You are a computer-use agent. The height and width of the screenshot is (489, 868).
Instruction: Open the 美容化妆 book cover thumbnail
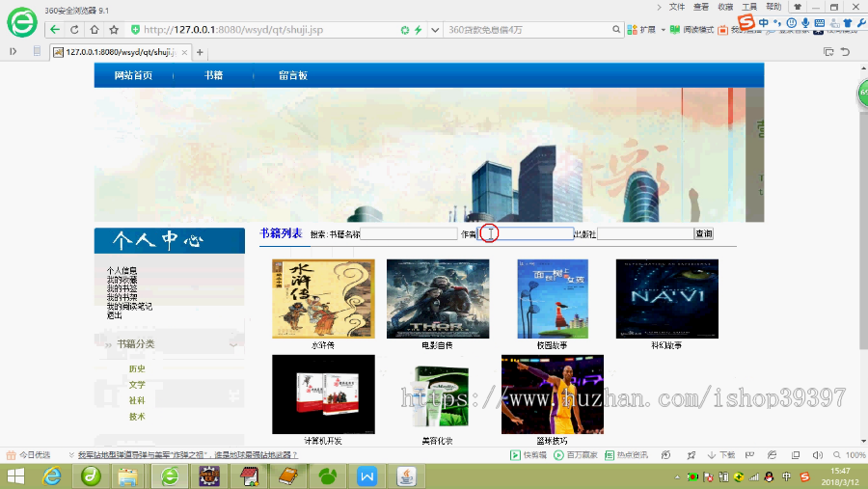point(438,396)
